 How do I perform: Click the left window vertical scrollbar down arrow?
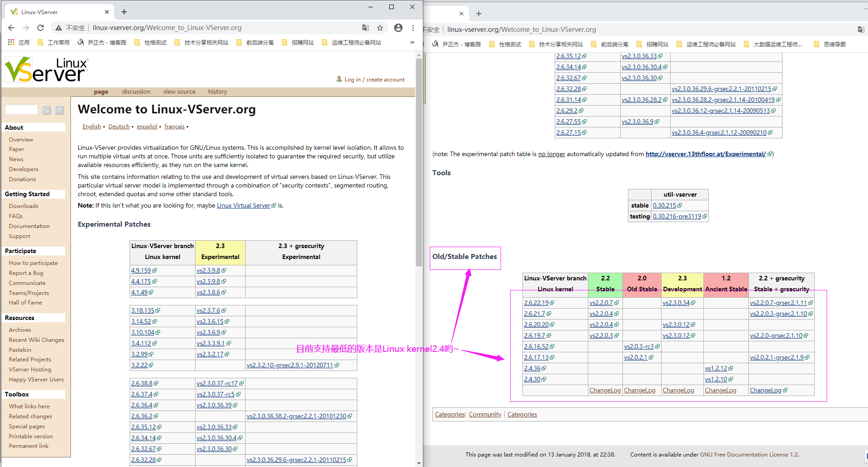(419, 463)
